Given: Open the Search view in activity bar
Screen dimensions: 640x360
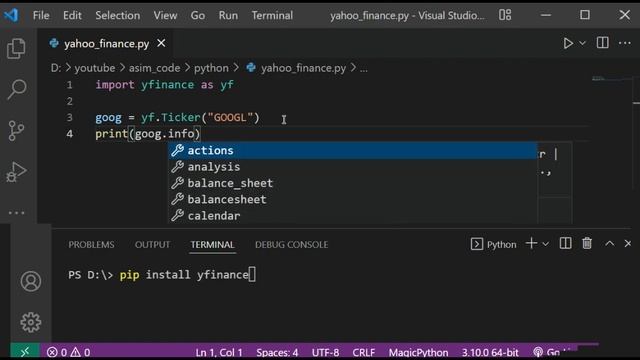Looking at the screenshot, I should 16,89.
